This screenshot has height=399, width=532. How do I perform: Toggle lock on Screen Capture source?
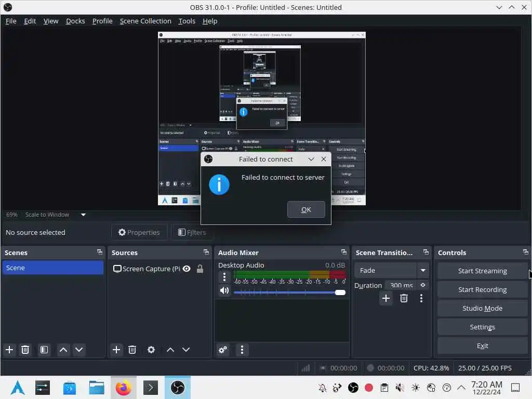[200, 269]
